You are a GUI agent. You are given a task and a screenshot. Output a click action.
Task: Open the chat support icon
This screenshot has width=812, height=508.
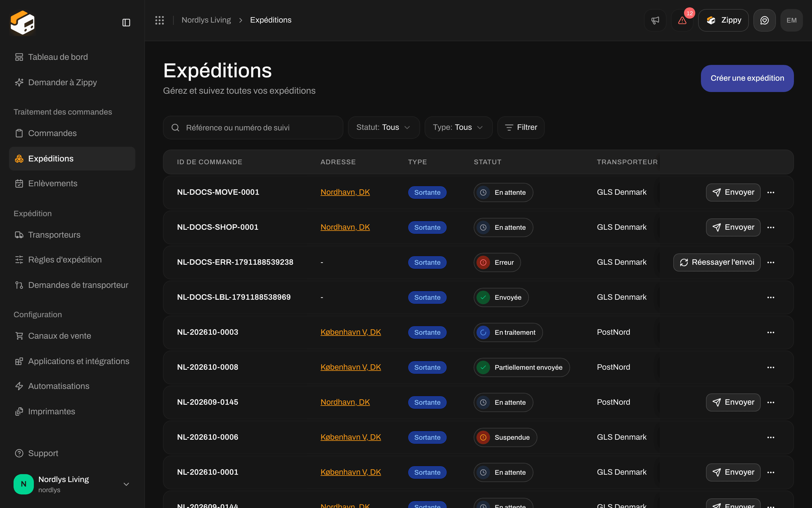click(x=764, y=20)
